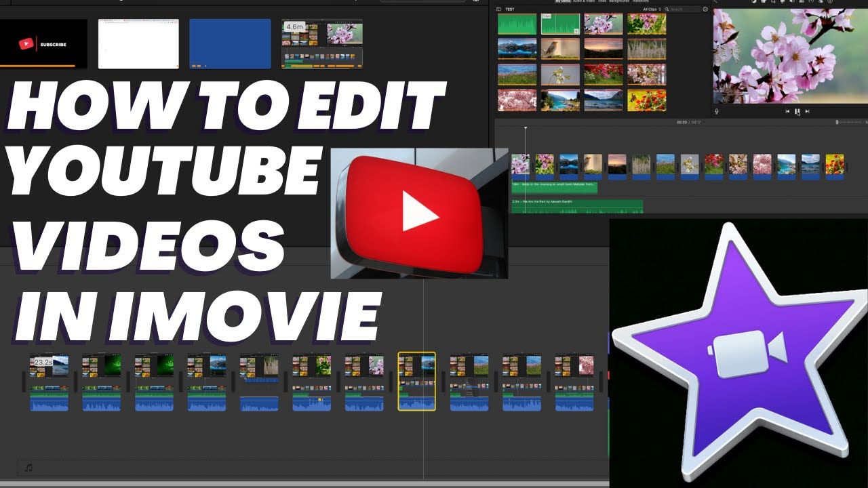Select the lower timeline clip with the dry grass preview

tap(259, 383)
